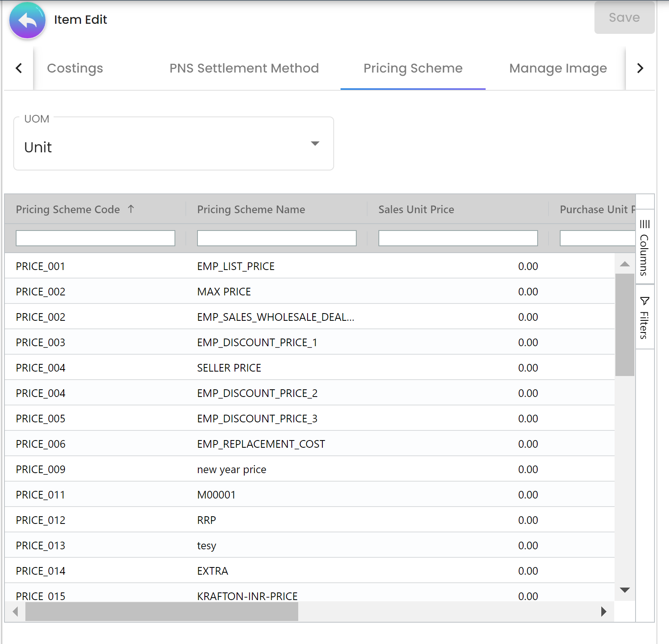Select the Manage Image tab
Image resolution: width=669 pixels, height=644 pixels.
[558, 68]
